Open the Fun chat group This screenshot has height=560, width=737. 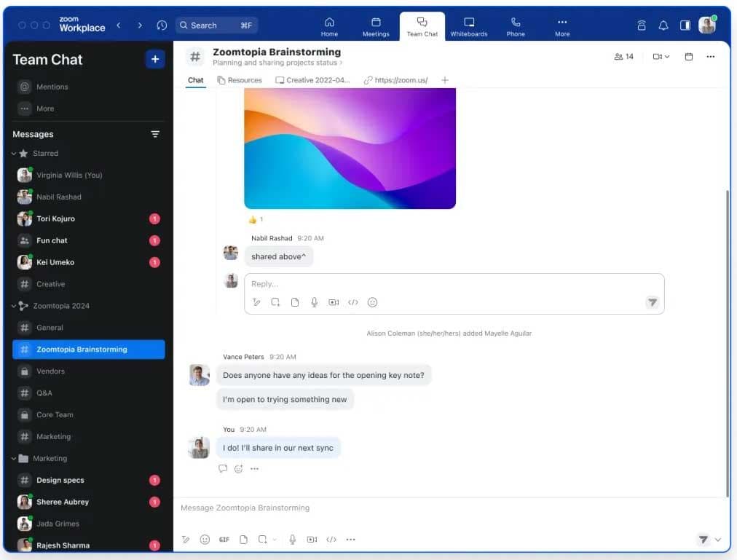click(x=88, y=240)
